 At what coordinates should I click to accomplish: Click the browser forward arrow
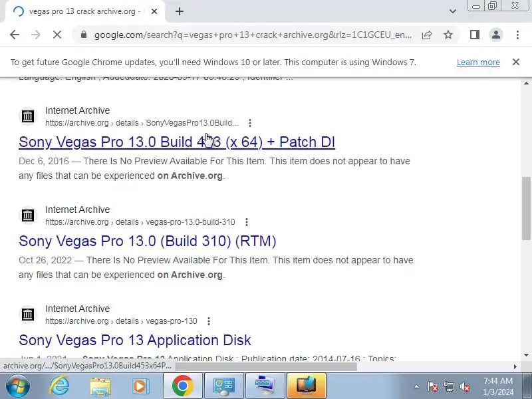(x=36, y=35)
